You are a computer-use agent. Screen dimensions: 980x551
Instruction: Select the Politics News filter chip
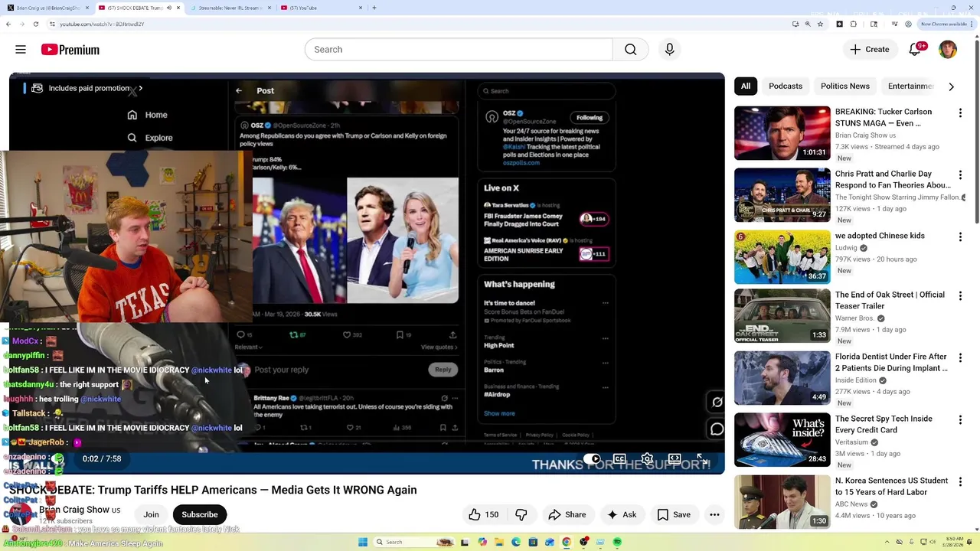pyautogui.click(x=845, y=86)
